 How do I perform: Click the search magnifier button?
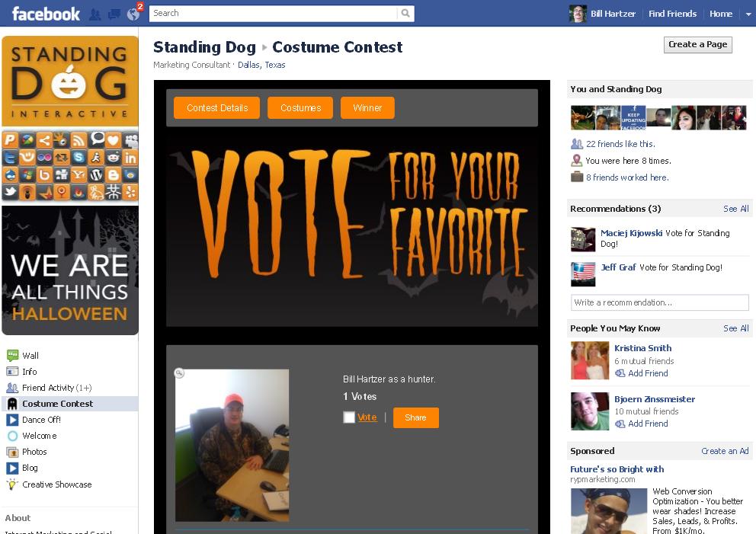(x=405, y=14)
